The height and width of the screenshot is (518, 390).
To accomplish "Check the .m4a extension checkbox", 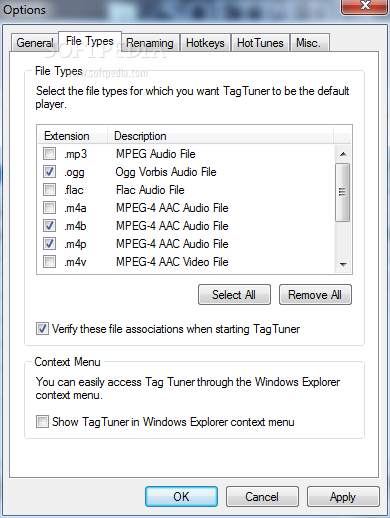I will (x=49, y=208).
